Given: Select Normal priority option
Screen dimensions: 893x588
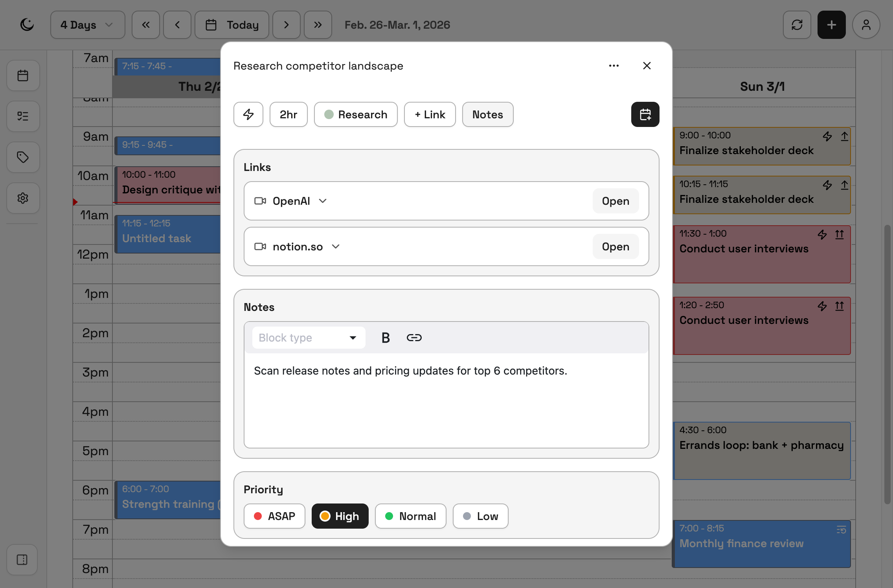Looking at the screenshot, I should click(410, 516).
